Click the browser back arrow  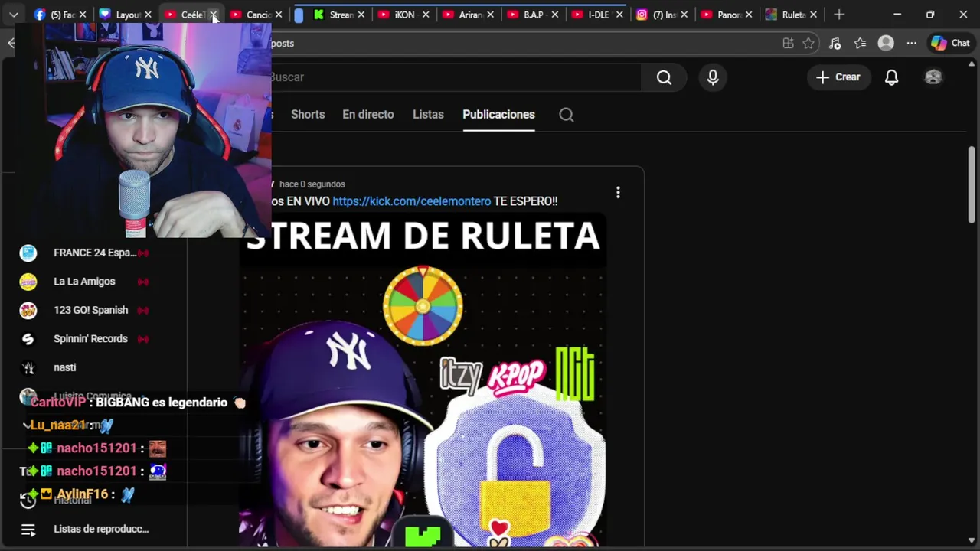pos(11,43)
